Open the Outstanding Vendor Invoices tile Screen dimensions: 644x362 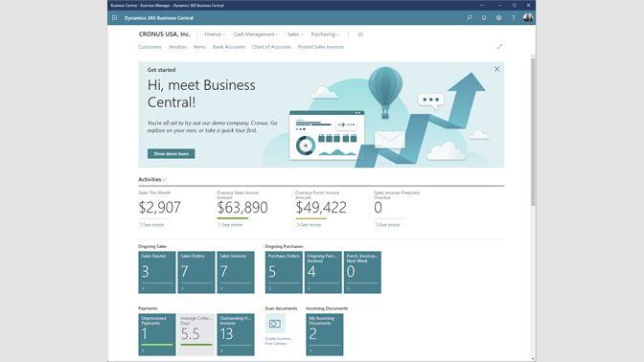(236, 334)
